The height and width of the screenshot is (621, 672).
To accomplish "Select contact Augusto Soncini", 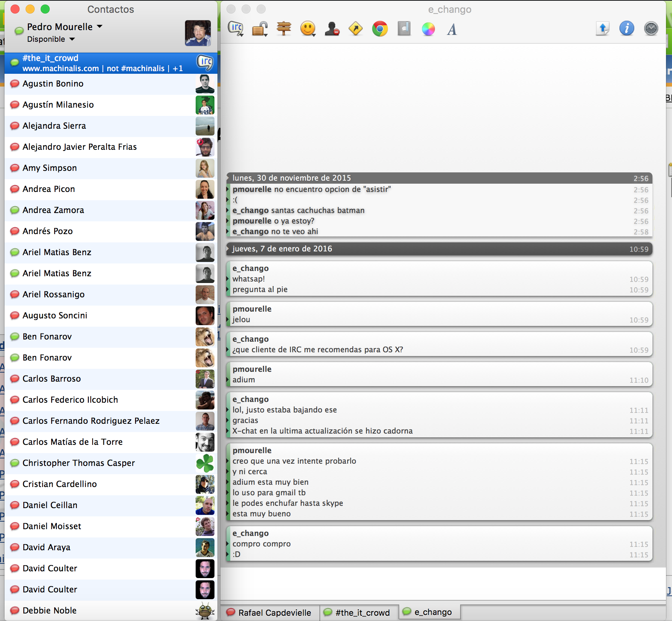I will pos(111,315).
